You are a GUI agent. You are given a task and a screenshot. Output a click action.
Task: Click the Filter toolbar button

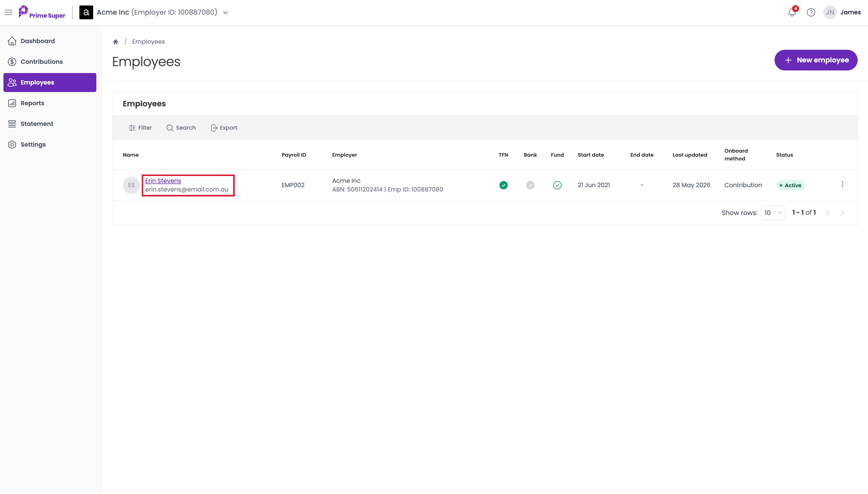[x=140, y=128]
